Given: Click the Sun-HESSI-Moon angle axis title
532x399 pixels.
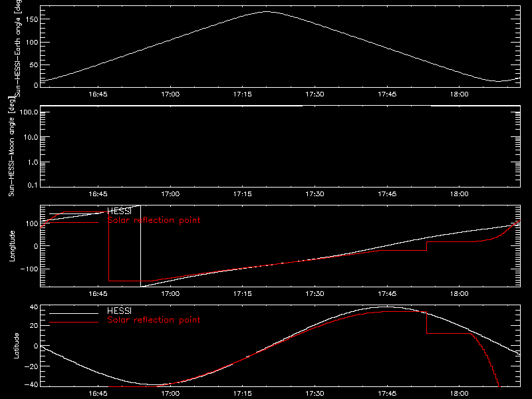Looking at the screenshot, I should (11, 146).
